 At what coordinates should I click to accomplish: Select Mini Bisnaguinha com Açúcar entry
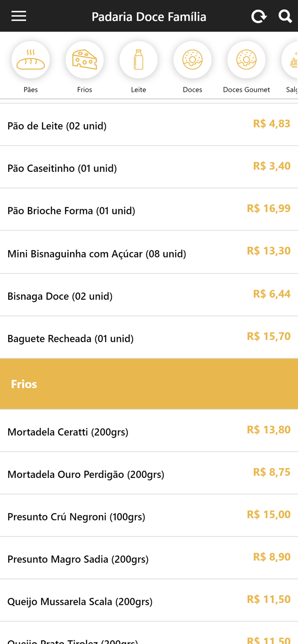(x=149, y=253)
